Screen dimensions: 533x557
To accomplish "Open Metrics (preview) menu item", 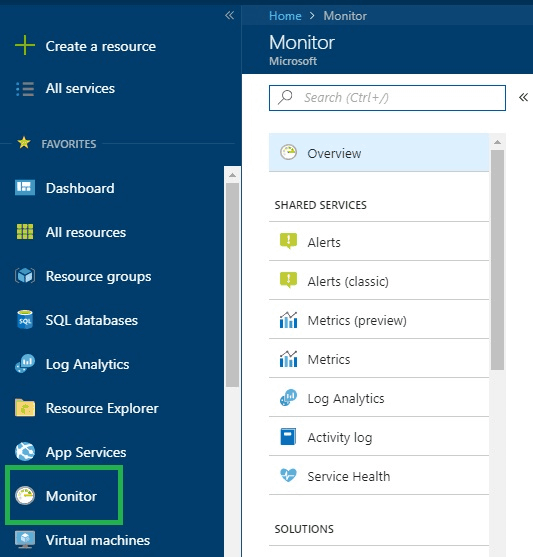I will tap(379, 319).
